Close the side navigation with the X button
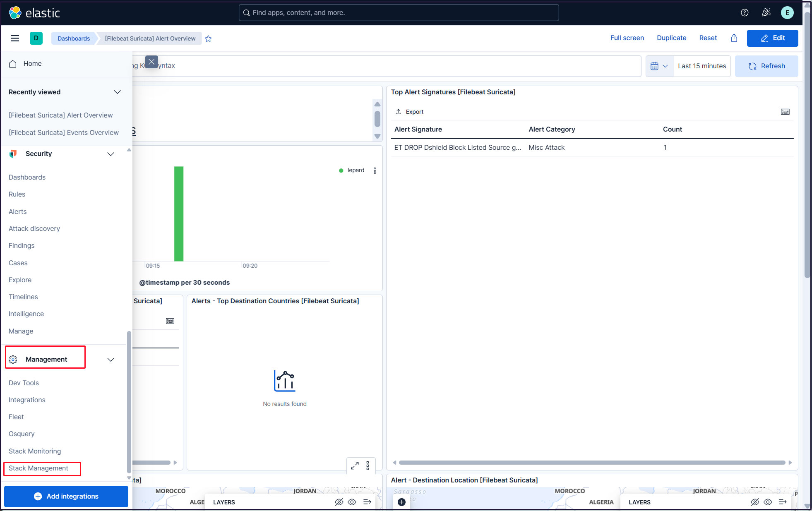Screen dimensions: 812x511 [x=151, y=62]
